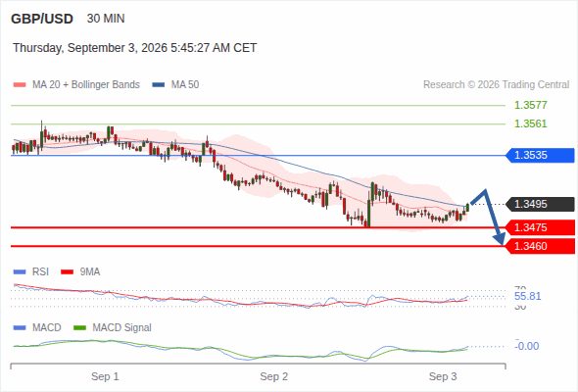Click the 9MA legend label
Image resolution: width=578 pixels, height=392 pixels.
(90, 272)
